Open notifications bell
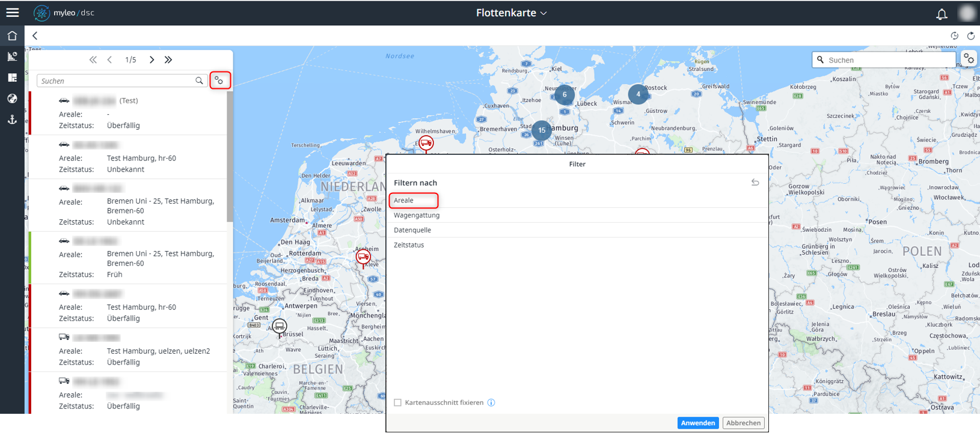Viewport: 980px width, 436px height. (x=942, y=13)
